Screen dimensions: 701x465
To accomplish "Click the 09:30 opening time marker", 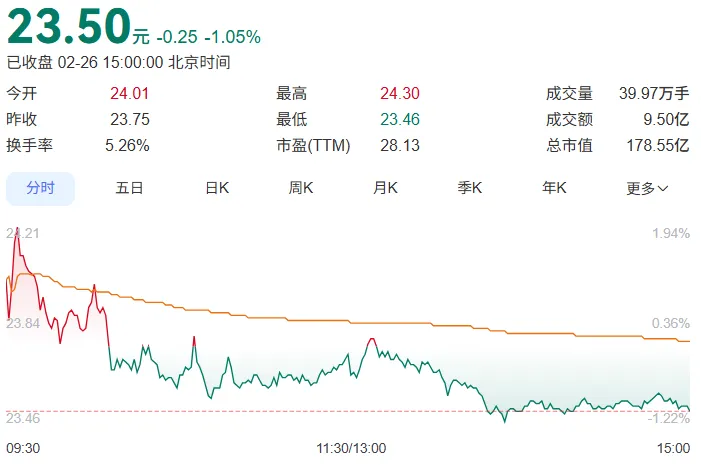I will click(23, 448).
